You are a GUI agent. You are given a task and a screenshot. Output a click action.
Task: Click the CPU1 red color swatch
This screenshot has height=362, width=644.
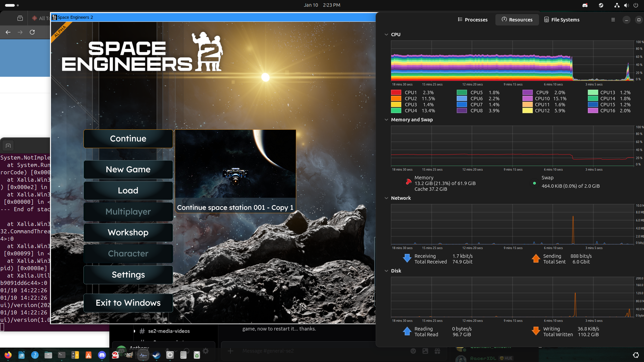pyautogui.click(x=396, y=93)
